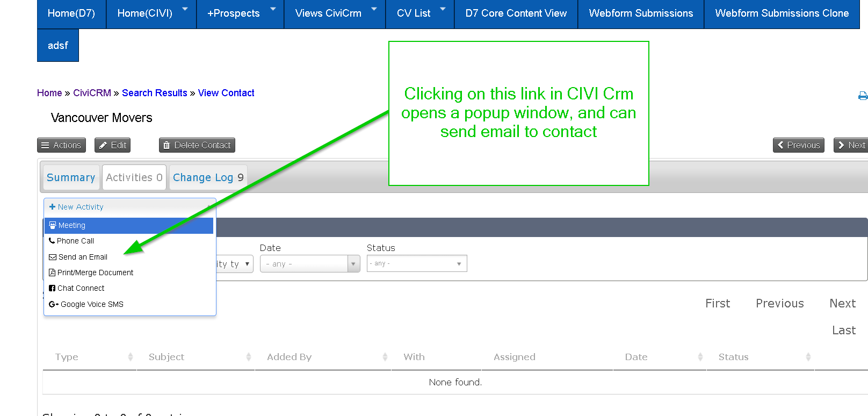Sort the table by Added By arrows

click(385, 357)
